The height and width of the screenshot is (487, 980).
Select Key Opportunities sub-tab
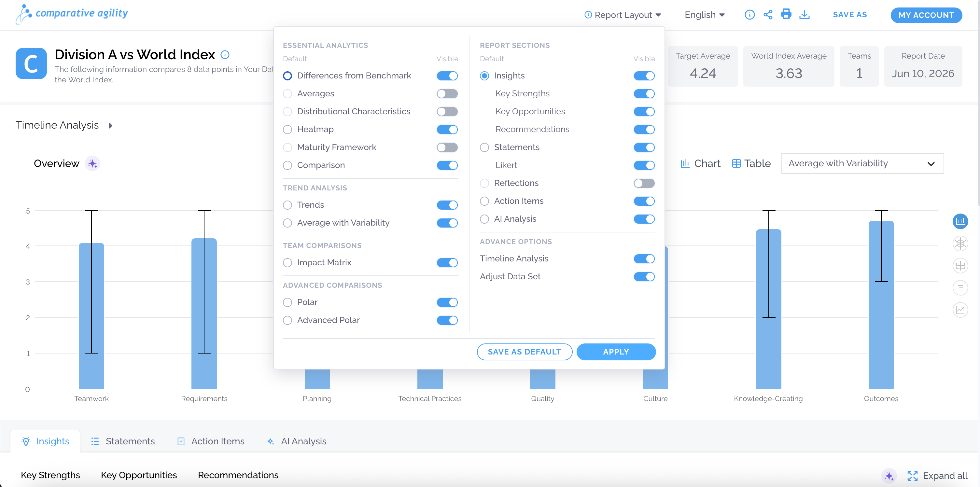[x=139, y=475]
